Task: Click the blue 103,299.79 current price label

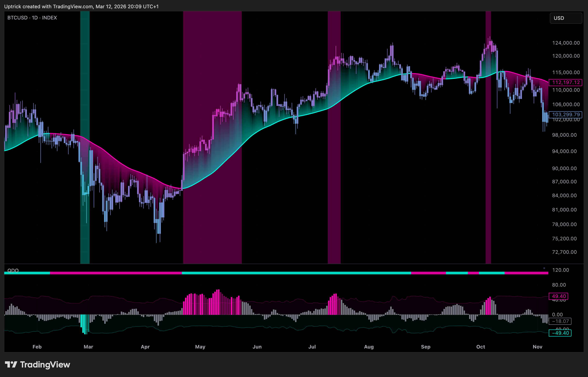Action: point(565,115)
